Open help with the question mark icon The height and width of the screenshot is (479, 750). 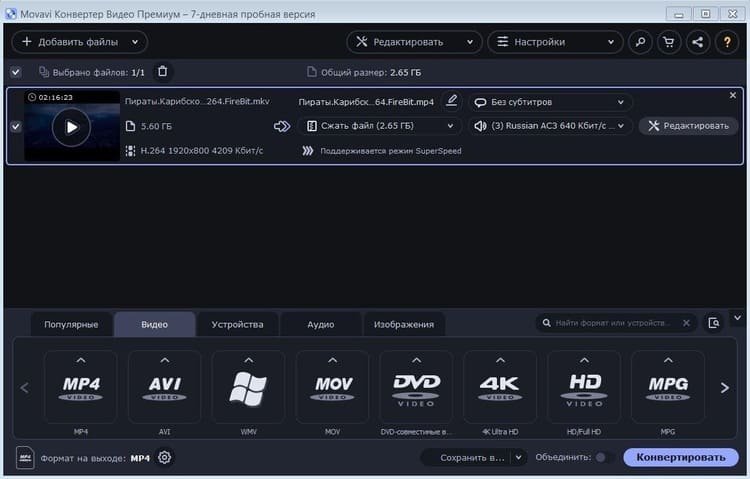click(726, 42)
